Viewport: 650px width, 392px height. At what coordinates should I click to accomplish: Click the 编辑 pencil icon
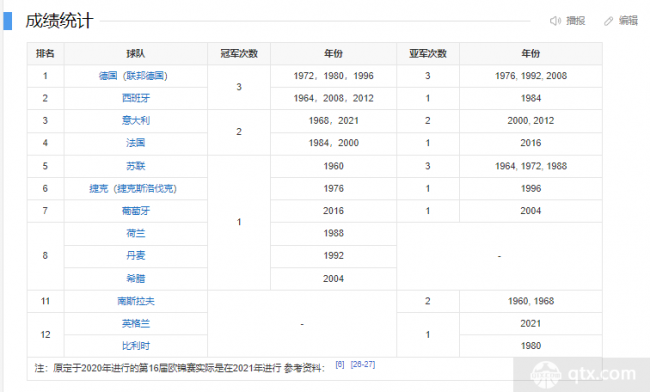pyautogui.click(x=608, y=21)
